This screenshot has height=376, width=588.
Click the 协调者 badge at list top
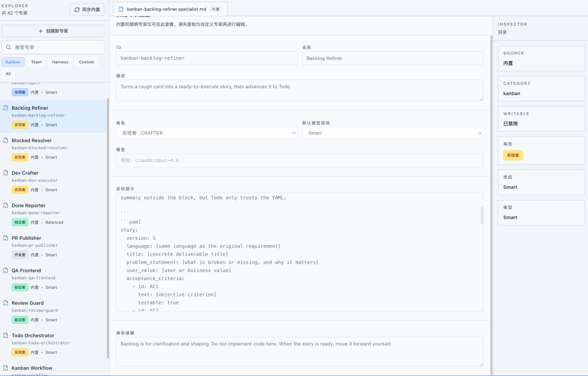(x=20, y=92)
